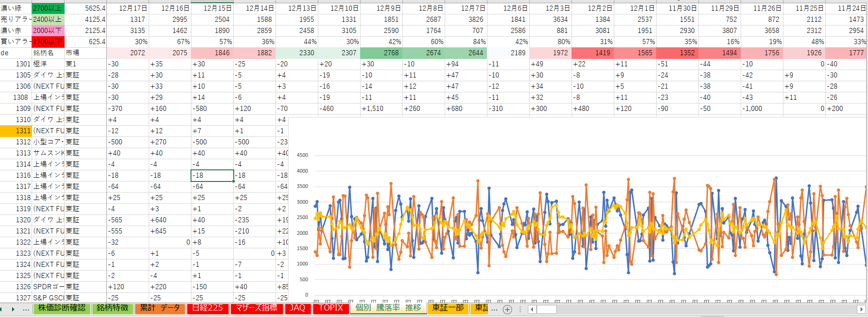Open the 株価診断確認 sheet tab
Screen dimensions: 868x317
point(62,308)
